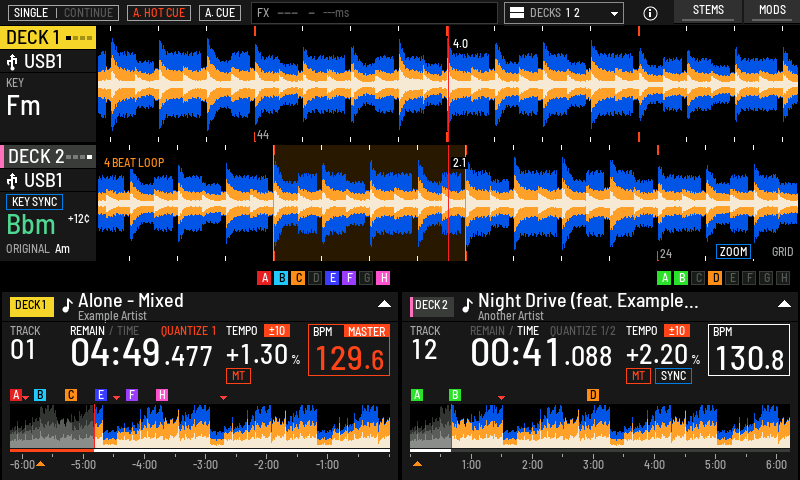Click the DECK2 gray label badge

(x=432, y=305)
